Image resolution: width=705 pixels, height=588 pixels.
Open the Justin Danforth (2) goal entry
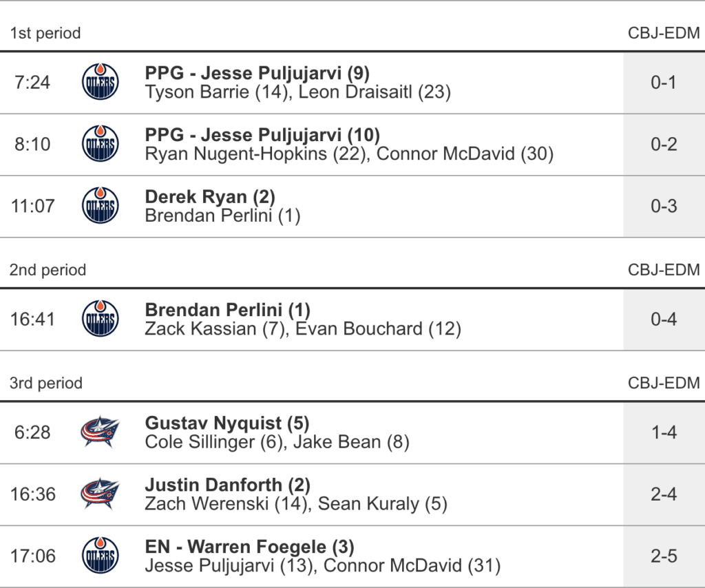click(x=227, y=485)
